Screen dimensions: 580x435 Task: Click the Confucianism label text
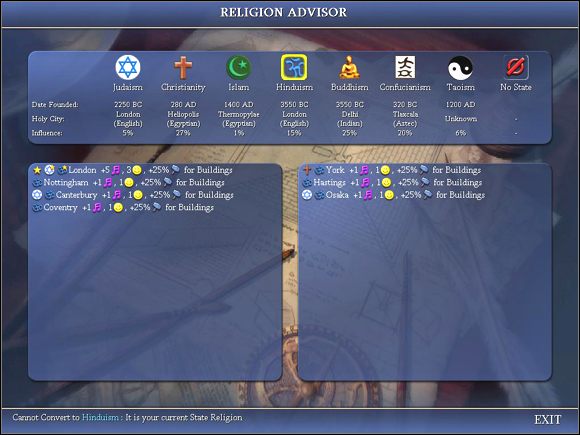pos(405,87)
